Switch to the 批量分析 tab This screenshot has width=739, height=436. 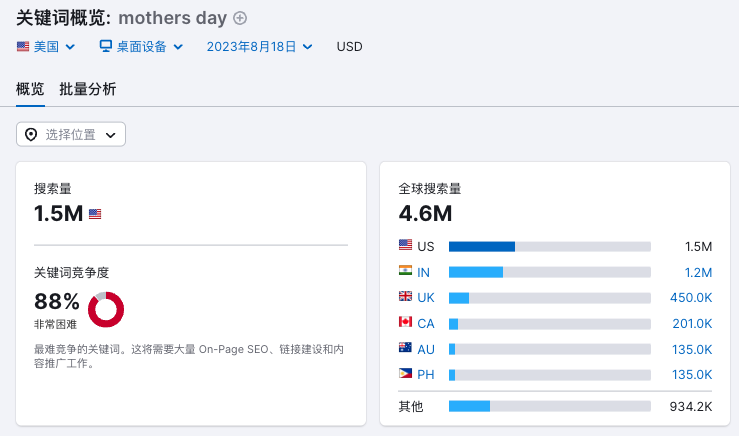pos(88,89)
